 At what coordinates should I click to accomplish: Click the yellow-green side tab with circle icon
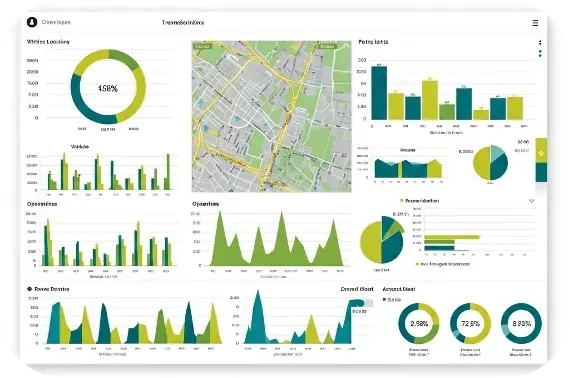[541, 151]
